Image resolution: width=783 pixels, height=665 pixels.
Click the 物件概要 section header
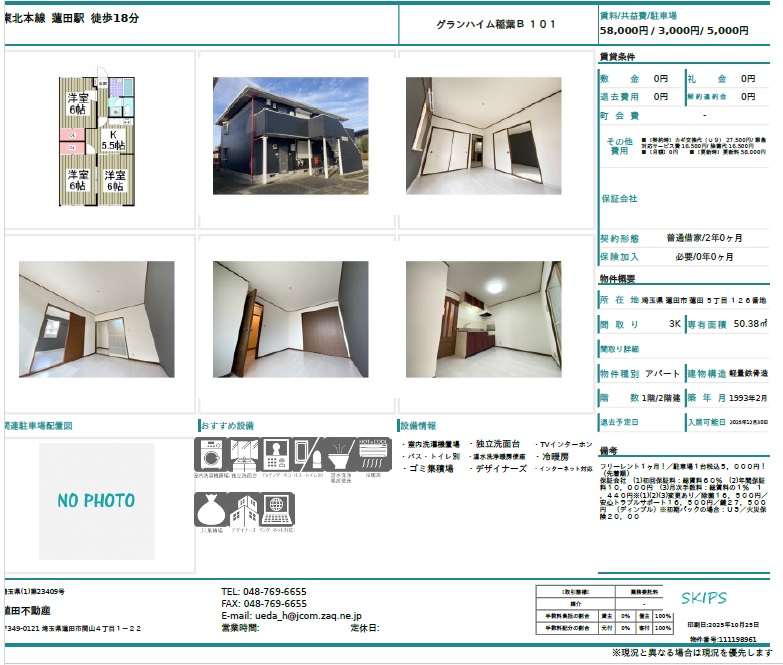(x=617, y=279)
